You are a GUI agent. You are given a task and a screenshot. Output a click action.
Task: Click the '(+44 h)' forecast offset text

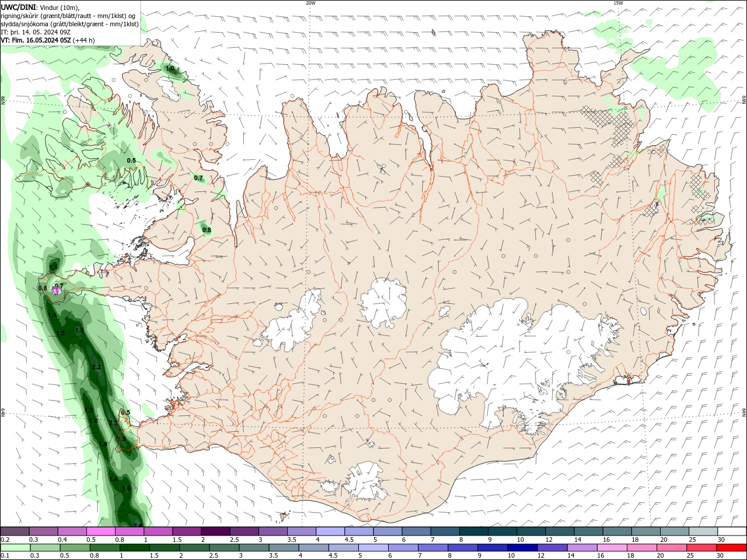point(84,40)
